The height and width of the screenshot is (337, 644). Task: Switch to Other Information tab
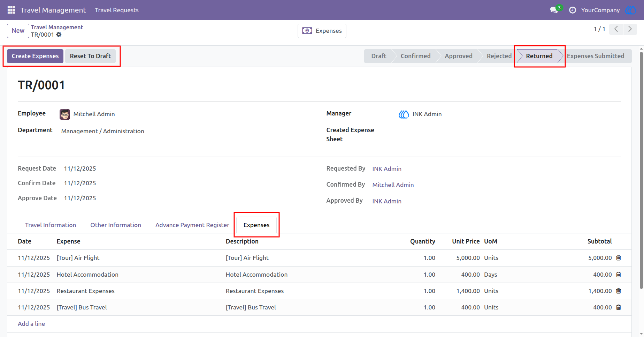[x=116, y=225]
